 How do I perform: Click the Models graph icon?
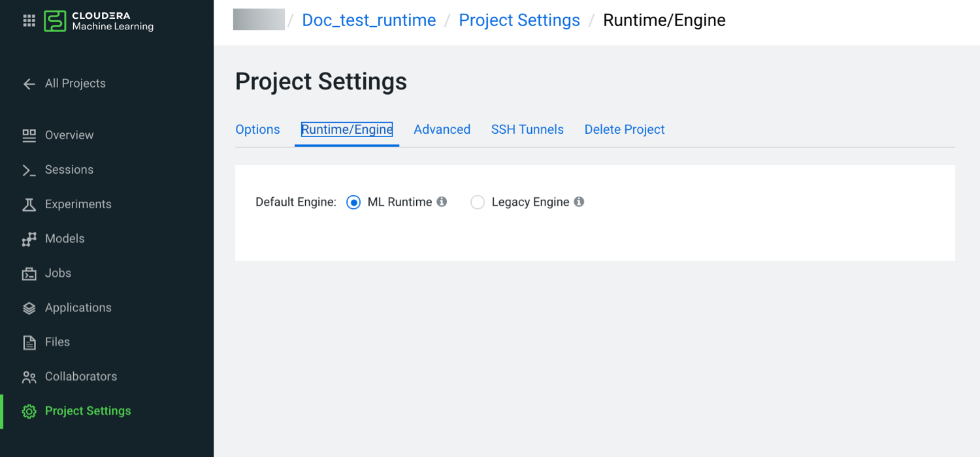[29, 239]
